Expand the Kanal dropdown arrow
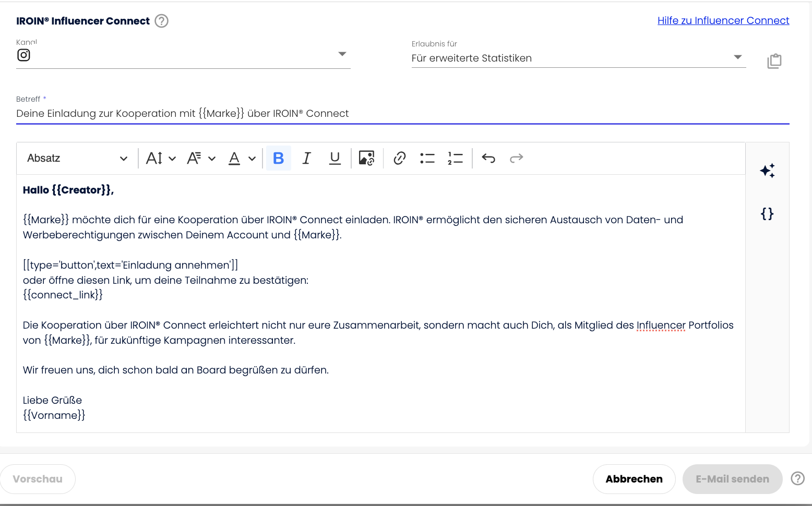Screen dimensions: 812x506 coord(342,54)
